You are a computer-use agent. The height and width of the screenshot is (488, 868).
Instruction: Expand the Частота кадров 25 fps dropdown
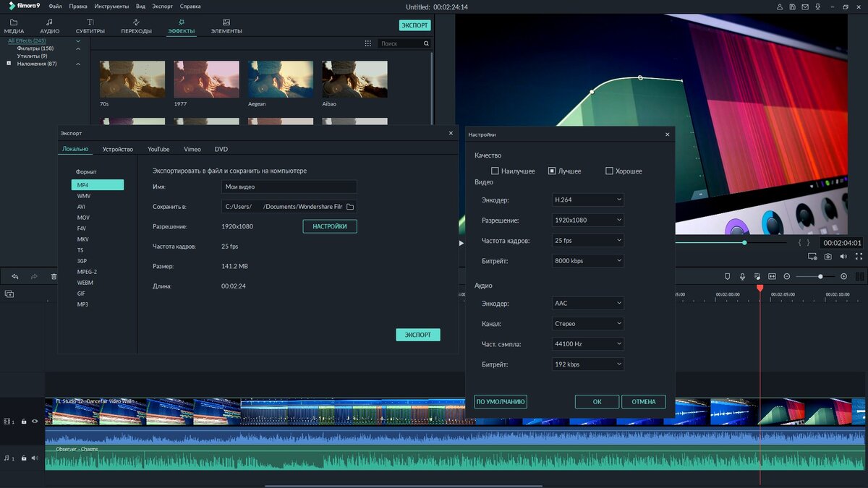pos(587,240)
